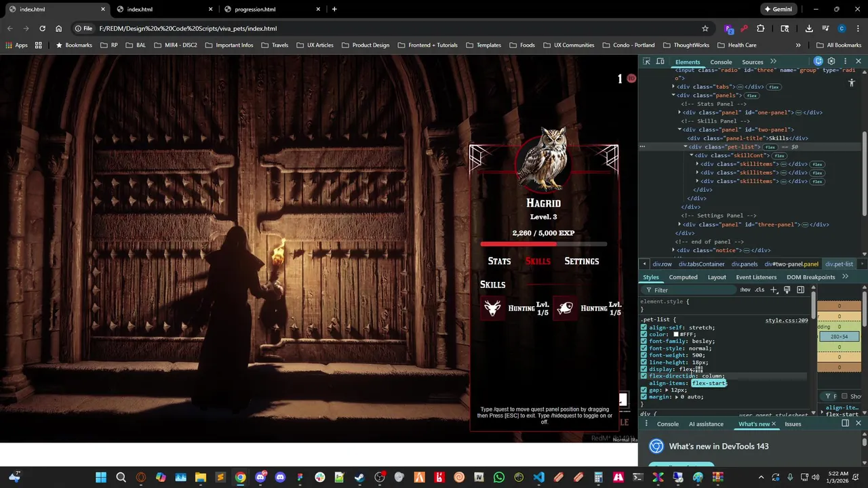Expand the one-panel div node
The image size is (868, 488).
pyautogui.click(x=679, y=113)
